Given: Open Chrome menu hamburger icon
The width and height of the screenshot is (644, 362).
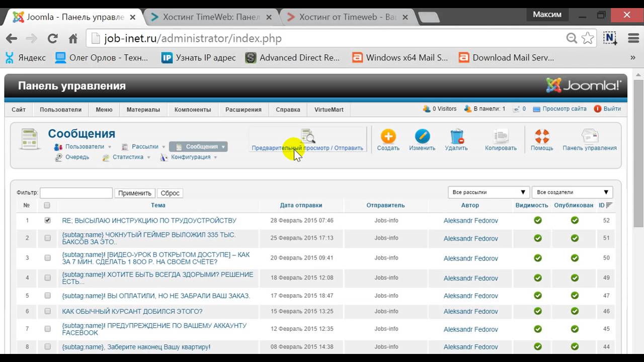Looking at the screenshot, I should click(633, 38).
